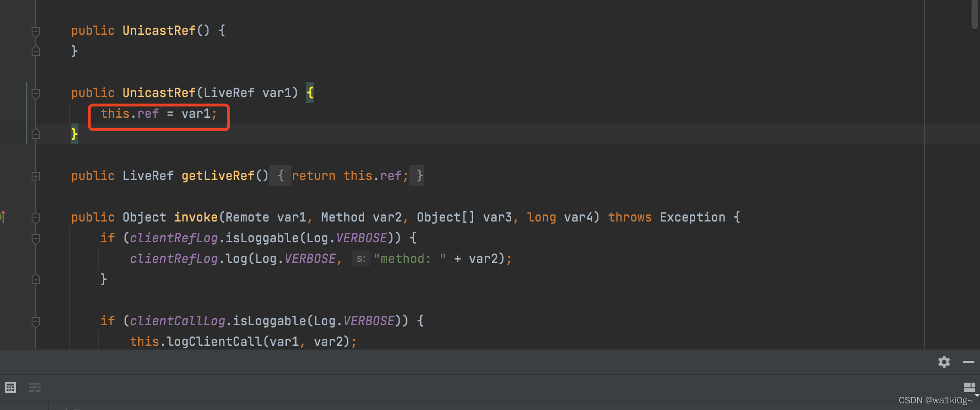Collapse the UnicastRef() no-arg constructor fold marker

(36, 32)
